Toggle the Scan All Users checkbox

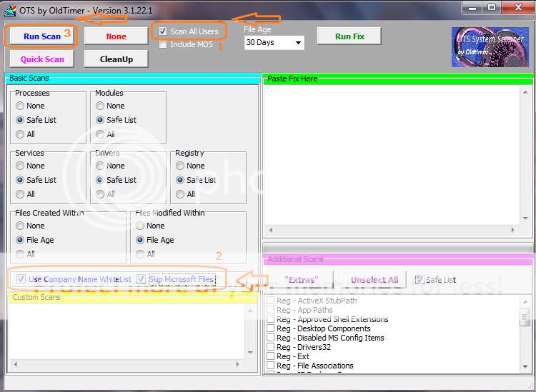pyautogui.click(x=163, y=31)
